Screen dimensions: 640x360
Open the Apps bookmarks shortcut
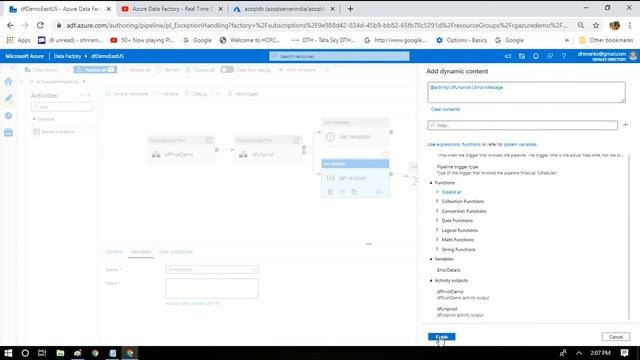19,40
